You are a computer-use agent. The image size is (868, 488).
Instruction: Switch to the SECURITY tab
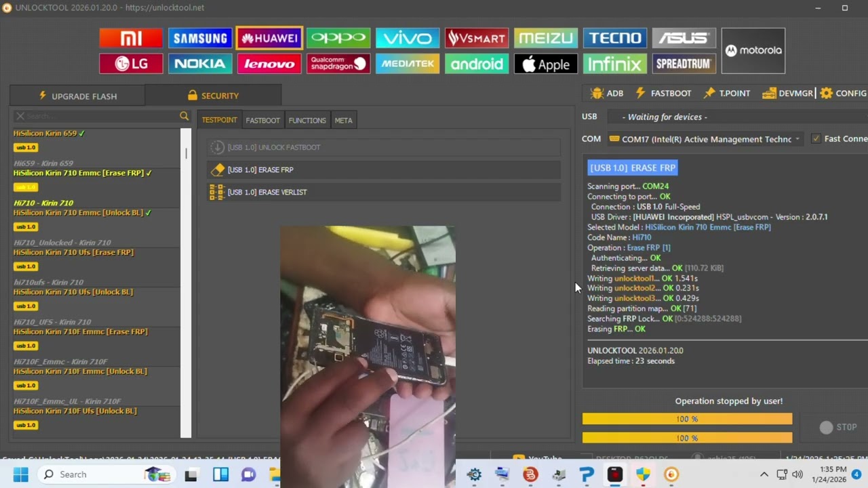coord(213,96)
